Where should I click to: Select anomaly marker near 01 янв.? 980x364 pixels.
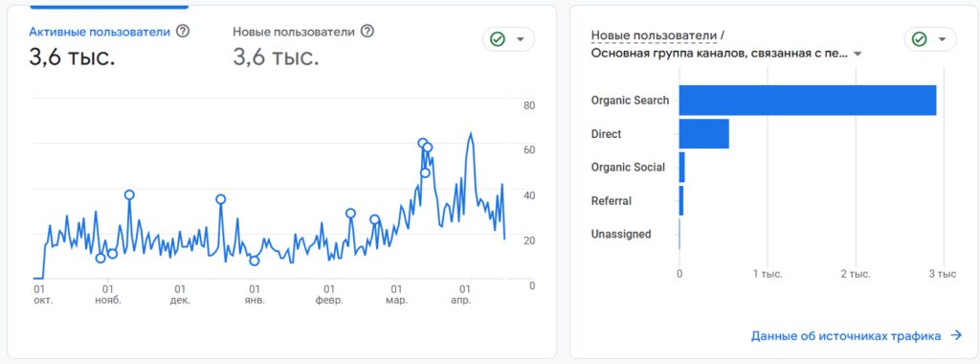[x=255, y=261]
